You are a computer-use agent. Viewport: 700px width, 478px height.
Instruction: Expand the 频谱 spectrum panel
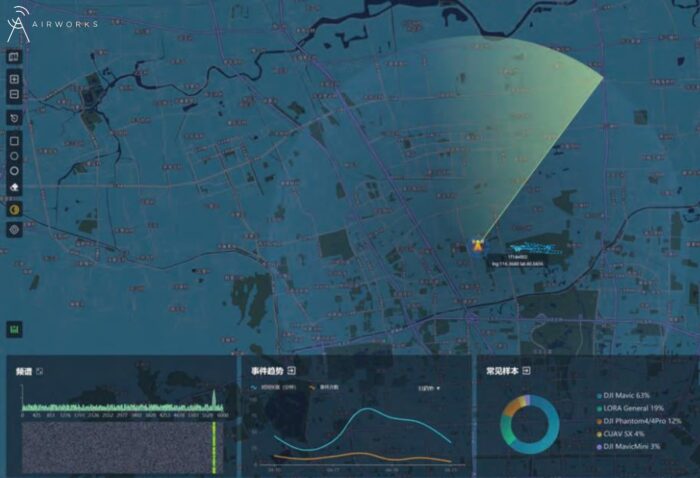(40, 371)
